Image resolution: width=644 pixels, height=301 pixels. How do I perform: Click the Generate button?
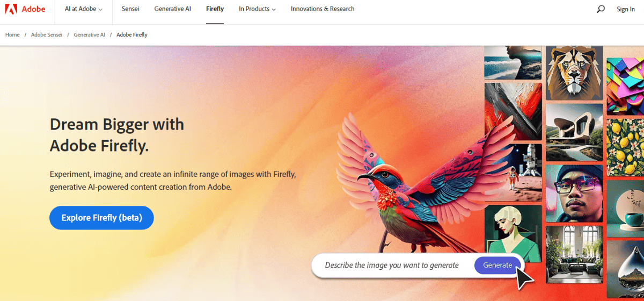click(x=497, y=265)
